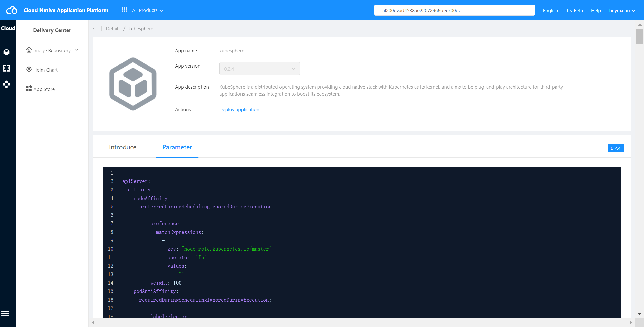The image size is (644, 327).
Task: Click the kubesphere breadcrumb text
Action: 141,29
